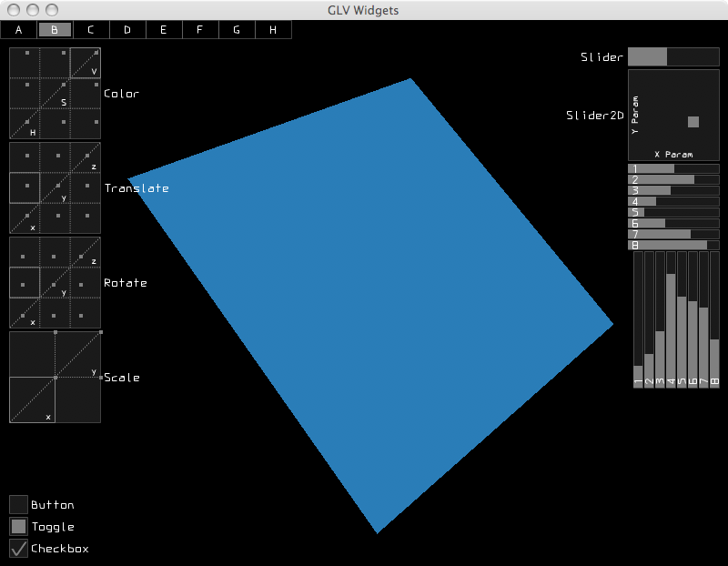Set vertical slider 4
728x566 pixels.
[x=671, y=319]
